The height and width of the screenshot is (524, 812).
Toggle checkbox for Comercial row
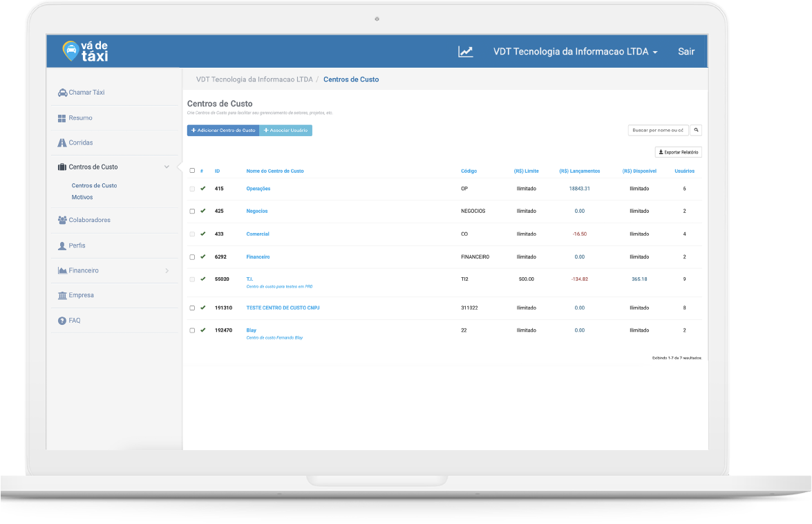pos(192,234)
